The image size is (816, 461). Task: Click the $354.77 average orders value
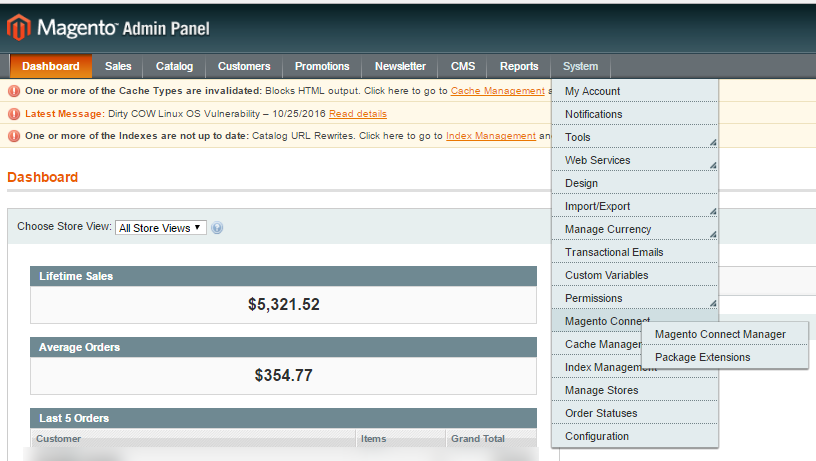coord(284,375)
